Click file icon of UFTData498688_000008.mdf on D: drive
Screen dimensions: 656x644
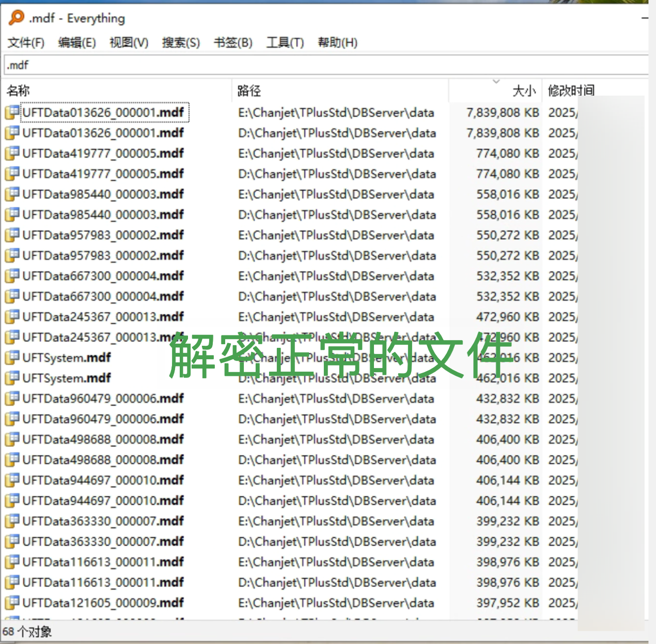click(12, 459)
